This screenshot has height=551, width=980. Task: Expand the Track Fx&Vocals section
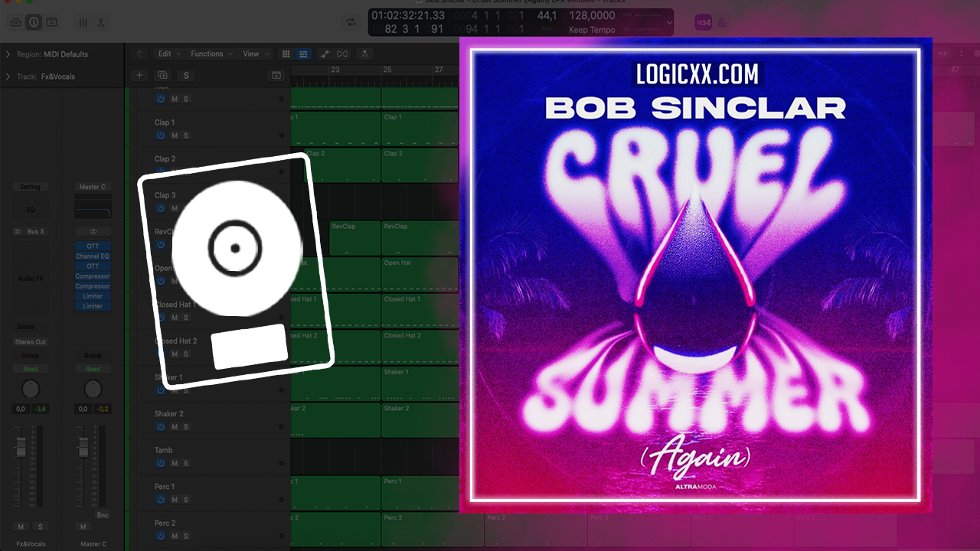(x=8, y=77)
